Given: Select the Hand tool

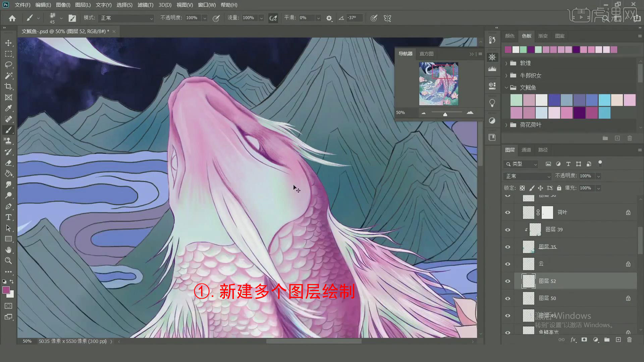Looking at the screenshot, I should (8, 250).
